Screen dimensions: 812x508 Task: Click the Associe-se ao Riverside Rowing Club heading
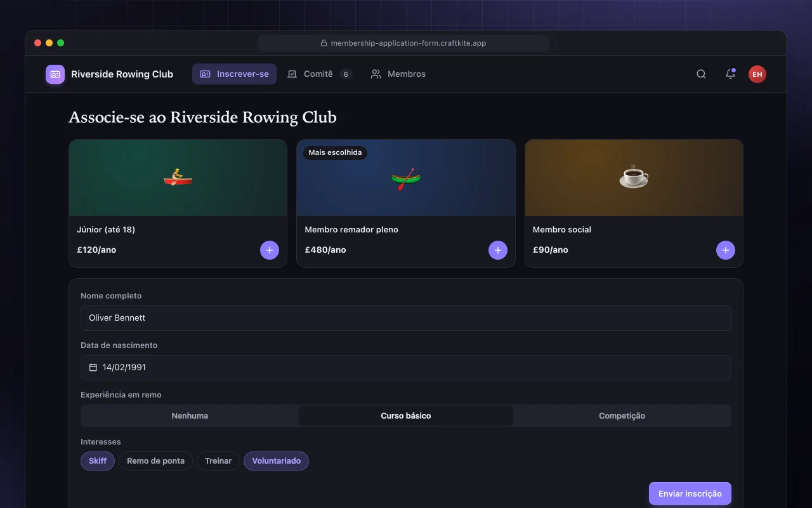tap(202, 117)
